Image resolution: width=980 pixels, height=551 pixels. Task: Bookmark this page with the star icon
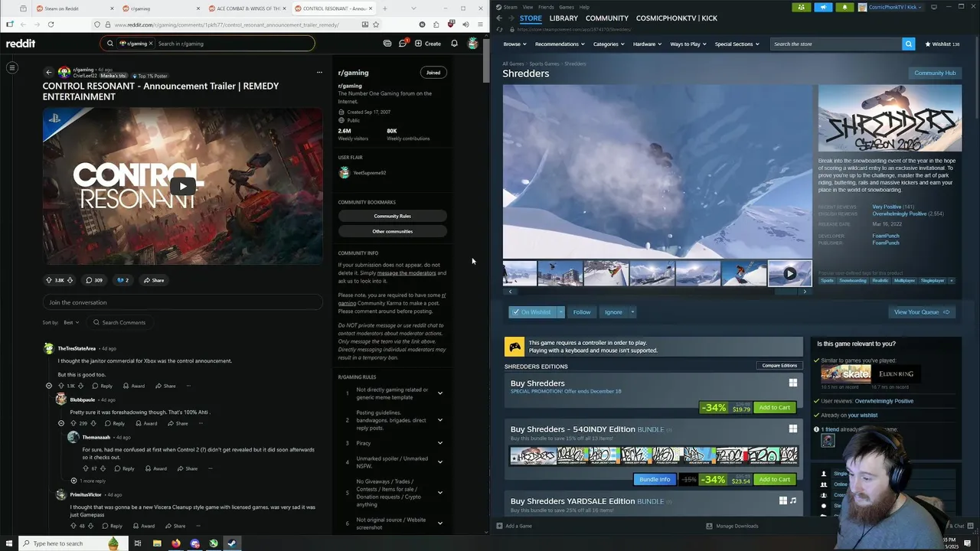(377, 24)
